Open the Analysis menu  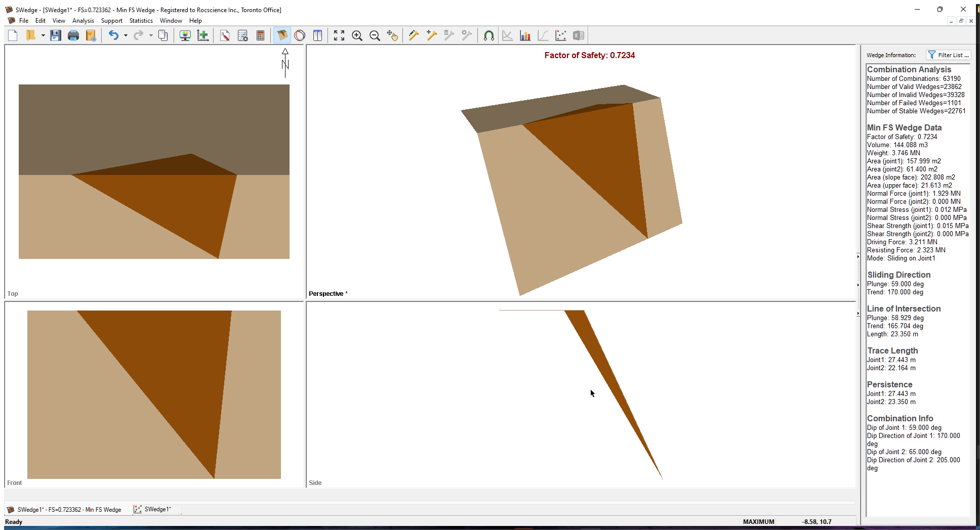coord(83,21)
